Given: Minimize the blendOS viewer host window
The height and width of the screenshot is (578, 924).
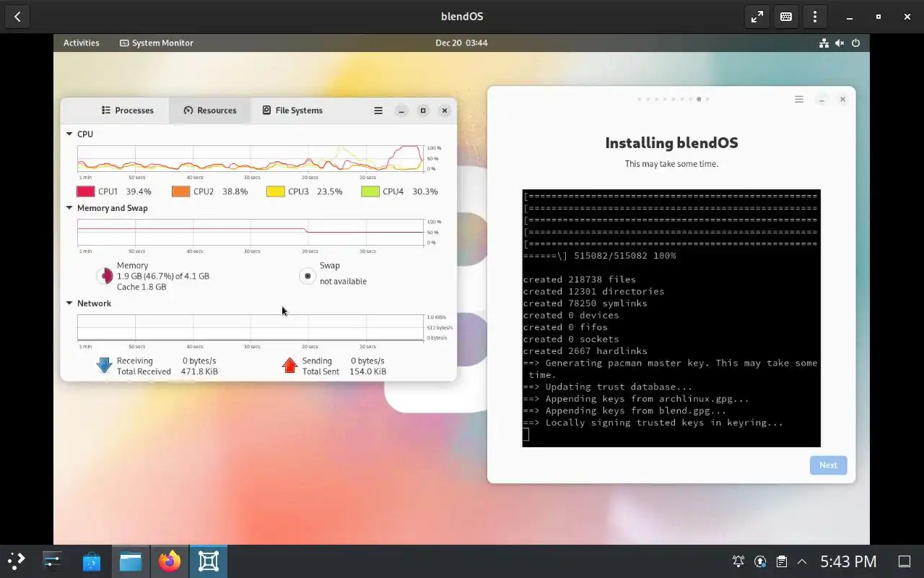Looking at the screenshot, I should click(850, 17).
